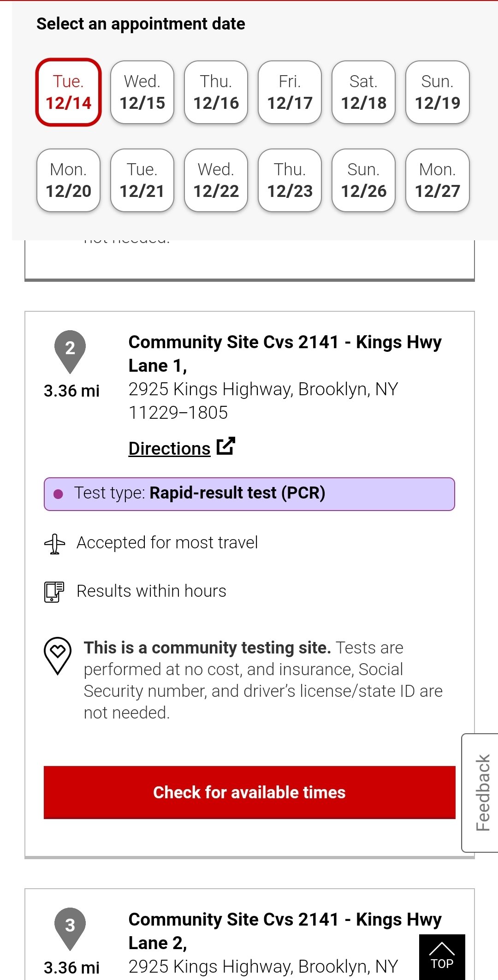Select Mon. 12/27 appointment date
The width and height of the screenshot is (498, 980).
(x=438, y=180)
